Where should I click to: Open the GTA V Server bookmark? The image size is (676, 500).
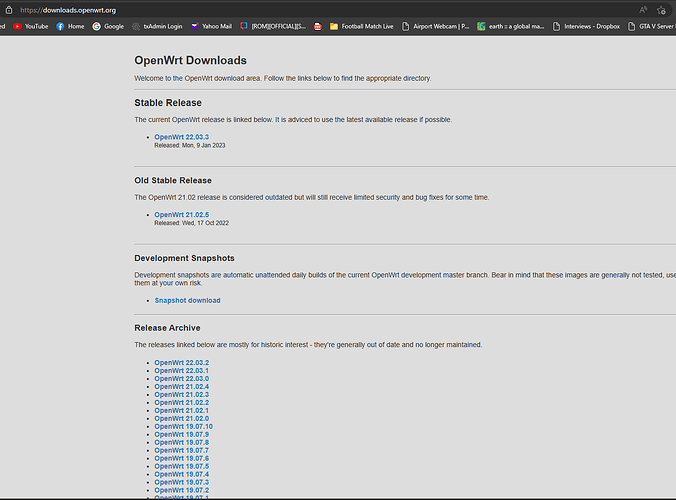(651, 26)
